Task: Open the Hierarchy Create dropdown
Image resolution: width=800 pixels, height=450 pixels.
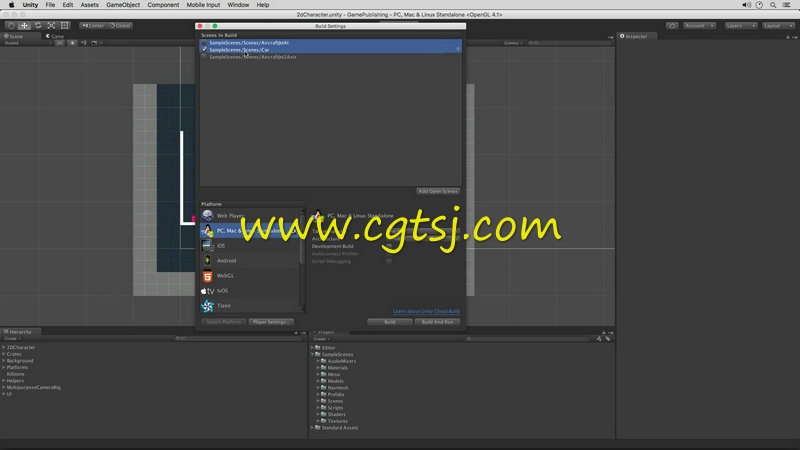Action: (12, 339)
